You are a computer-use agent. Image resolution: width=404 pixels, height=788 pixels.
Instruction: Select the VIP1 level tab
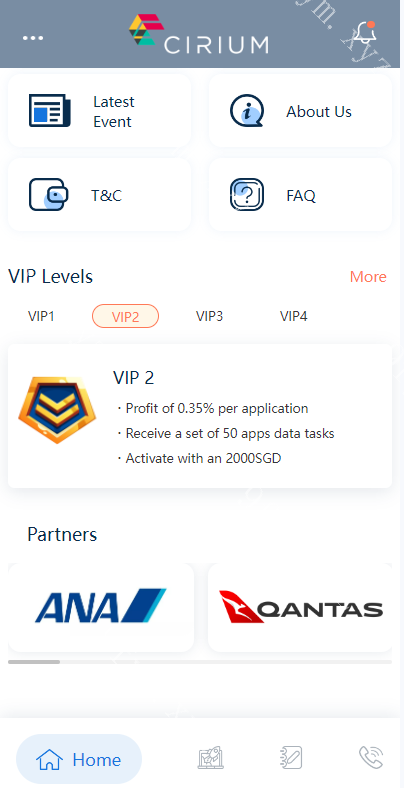pyautogui.click(x=41, y=316)
